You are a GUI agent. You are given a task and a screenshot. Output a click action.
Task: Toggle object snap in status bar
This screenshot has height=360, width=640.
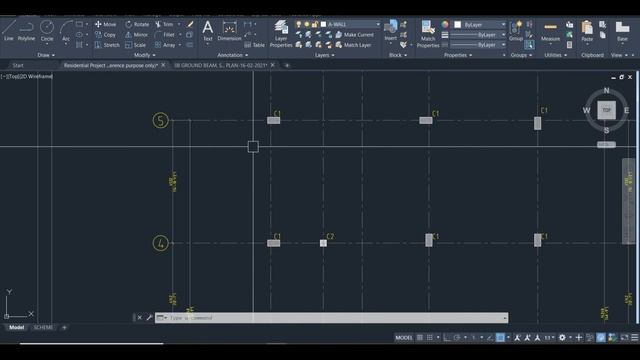(500, 338)
